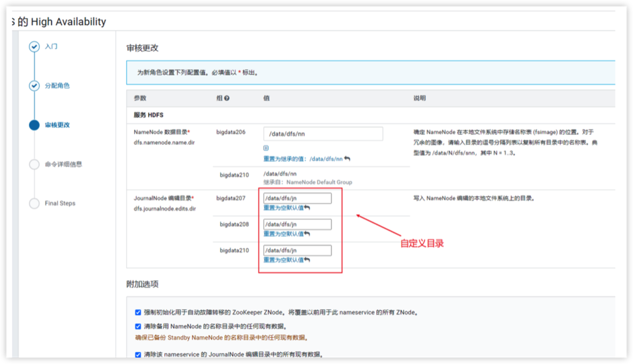633x364 pixels.
Task: Click the empty circle beside Final Steps
Action: point(34,203)
